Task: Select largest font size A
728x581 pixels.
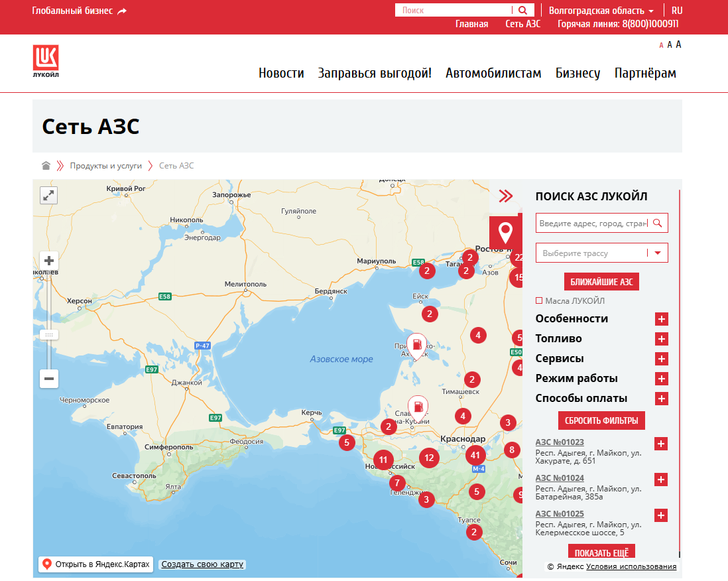Action: (678, 44)
